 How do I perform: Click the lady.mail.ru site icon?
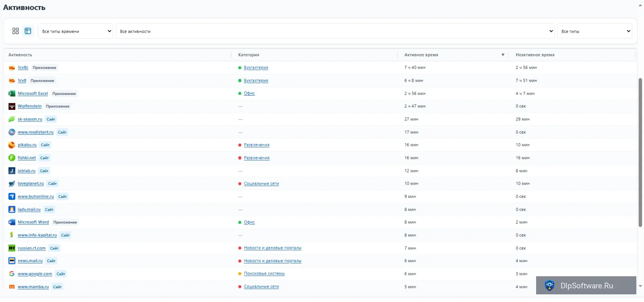tap(12, 210)
